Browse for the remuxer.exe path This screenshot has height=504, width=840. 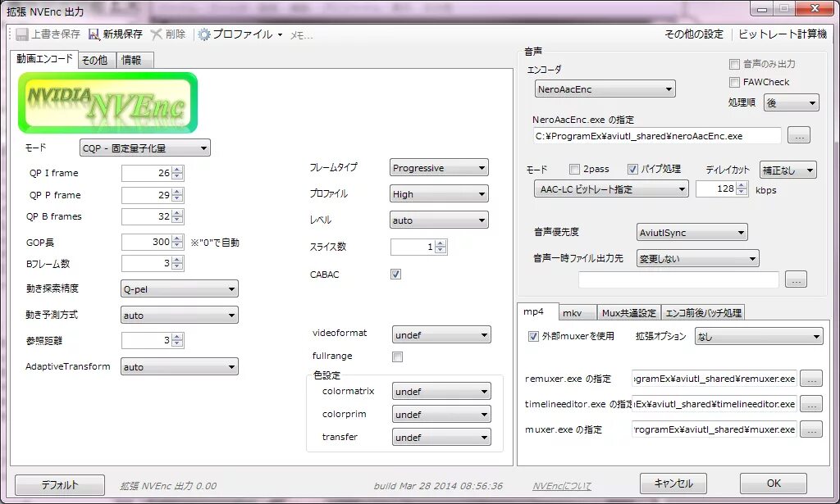811,379
